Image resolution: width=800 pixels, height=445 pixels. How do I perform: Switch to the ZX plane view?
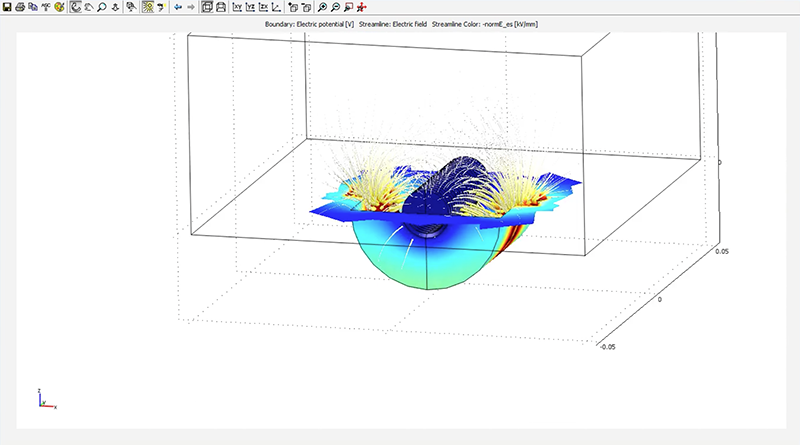pyautogui.click(x=262, y=7)
